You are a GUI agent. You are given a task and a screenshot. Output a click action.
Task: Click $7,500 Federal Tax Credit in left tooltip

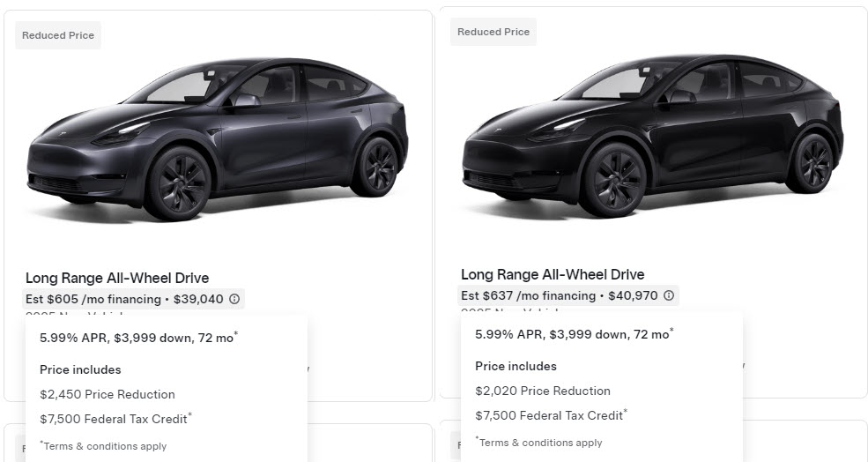click(x=115, y=419)
